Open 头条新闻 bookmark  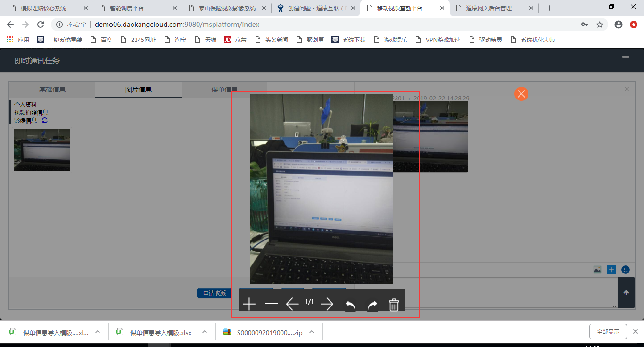coord(271,40)
